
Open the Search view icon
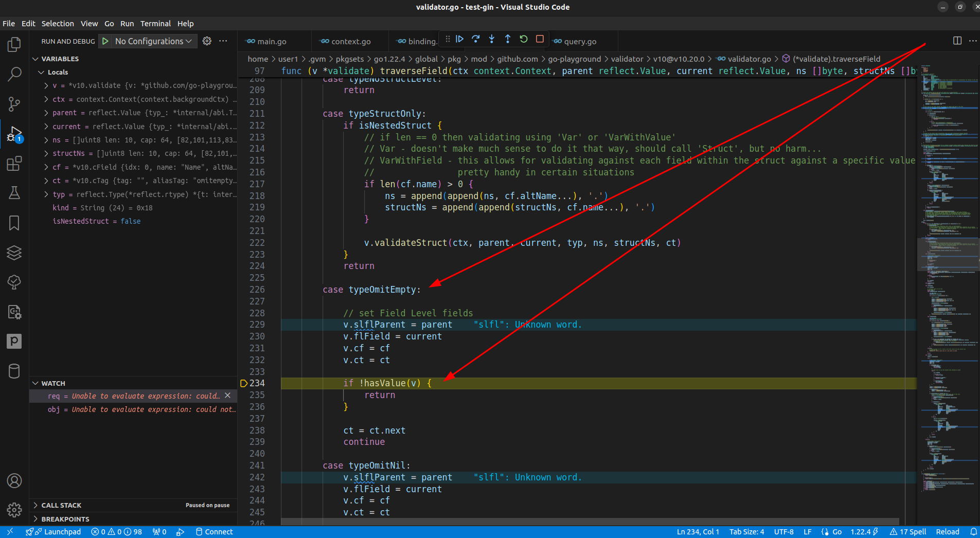tap(14, 75)
